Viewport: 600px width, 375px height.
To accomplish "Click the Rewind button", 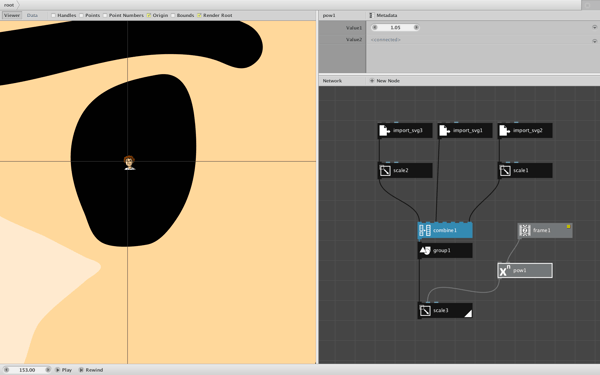I will [x=91, y=370].
